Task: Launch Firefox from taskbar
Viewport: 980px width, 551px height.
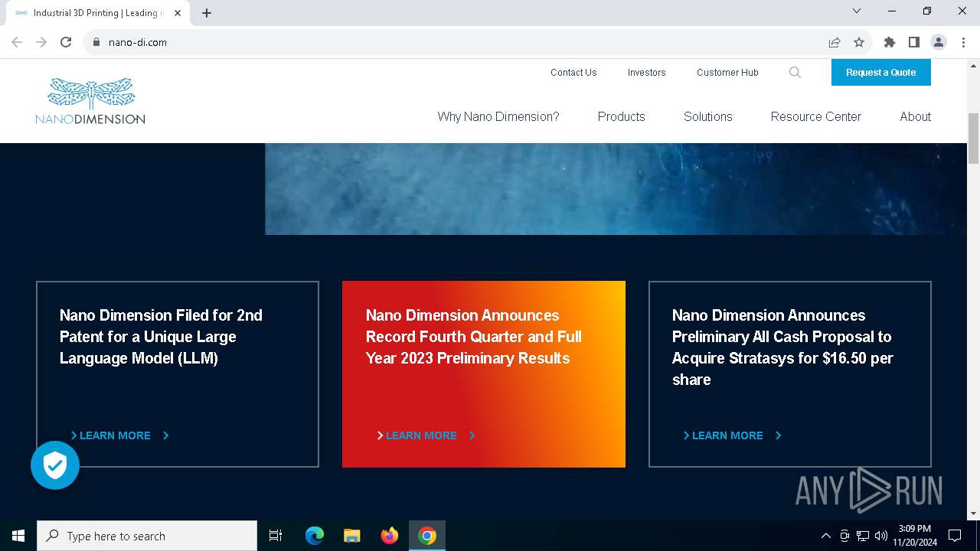Action: [x=390, y=536]
